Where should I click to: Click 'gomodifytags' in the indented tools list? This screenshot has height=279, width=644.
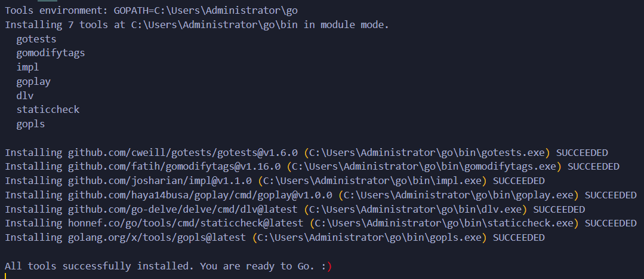pos(51,53)
